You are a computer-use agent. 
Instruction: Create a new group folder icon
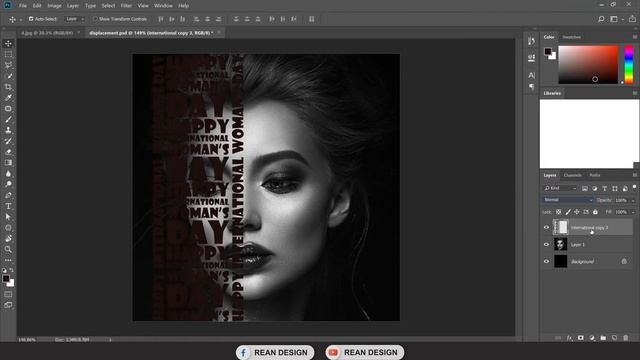(603, 338)
